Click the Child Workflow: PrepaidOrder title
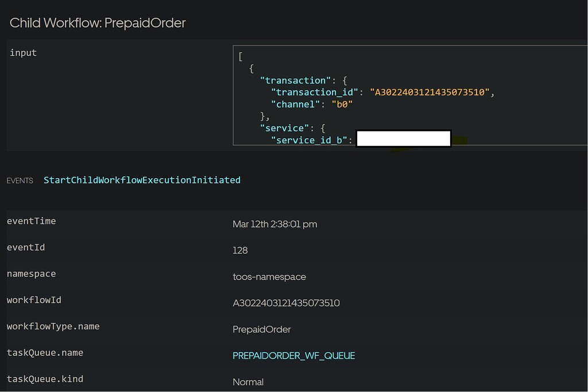Viewport: 588px width, 392px height. (x=96, y=22)
